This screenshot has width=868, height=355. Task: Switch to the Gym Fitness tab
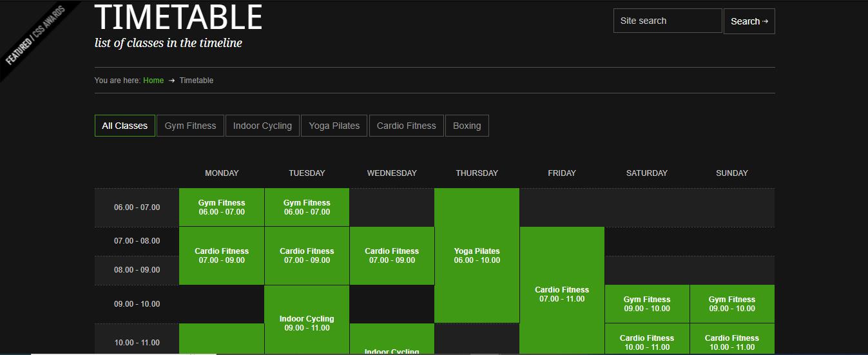pos(190,126)
